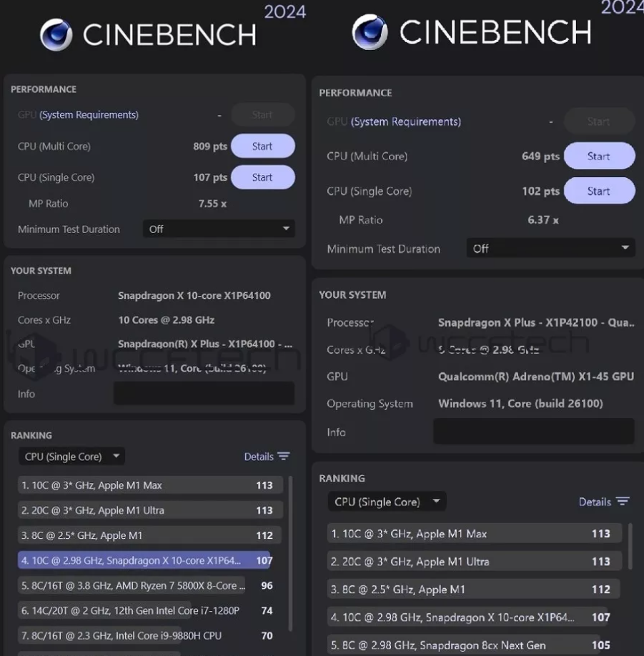644x656 pixels.
Task: Click the 7.55 x MP Ratio value
Action: coord(212,204)
